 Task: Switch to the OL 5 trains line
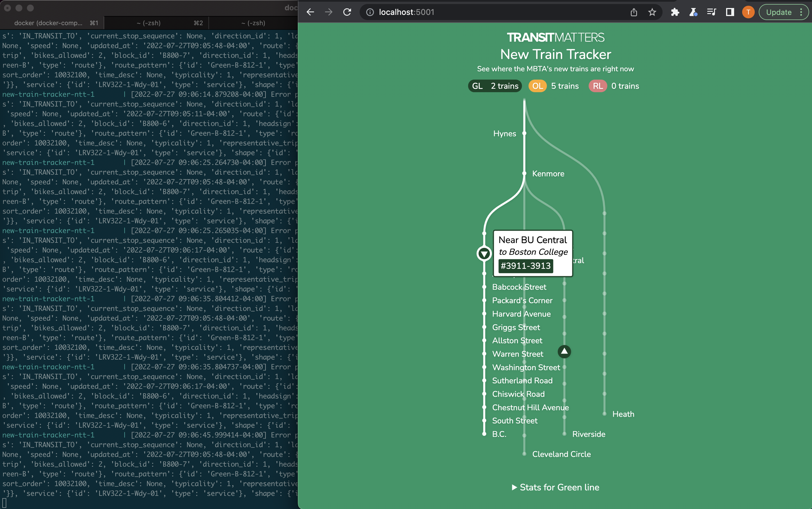(x=554, y=86)
